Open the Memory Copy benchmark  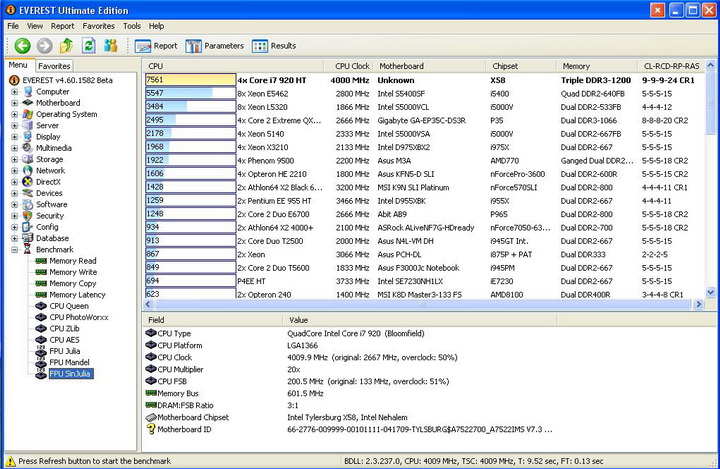73,284
